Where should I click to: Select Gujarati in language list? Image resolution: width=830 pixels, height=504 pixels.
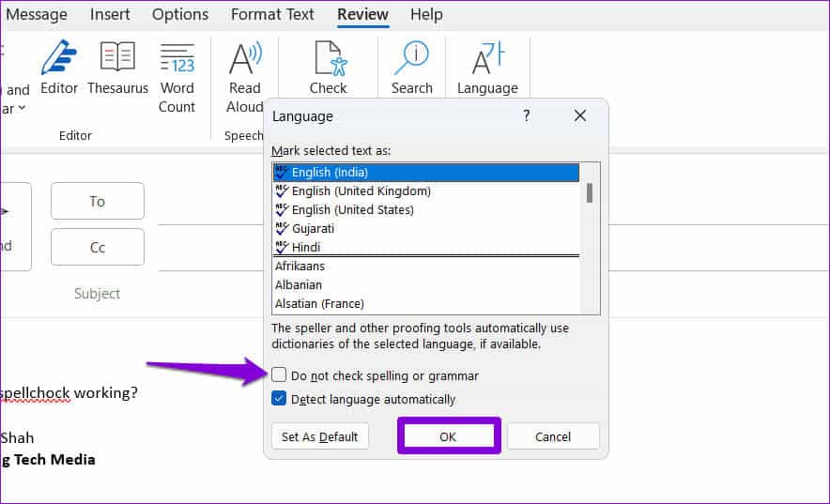pos(426,228)
